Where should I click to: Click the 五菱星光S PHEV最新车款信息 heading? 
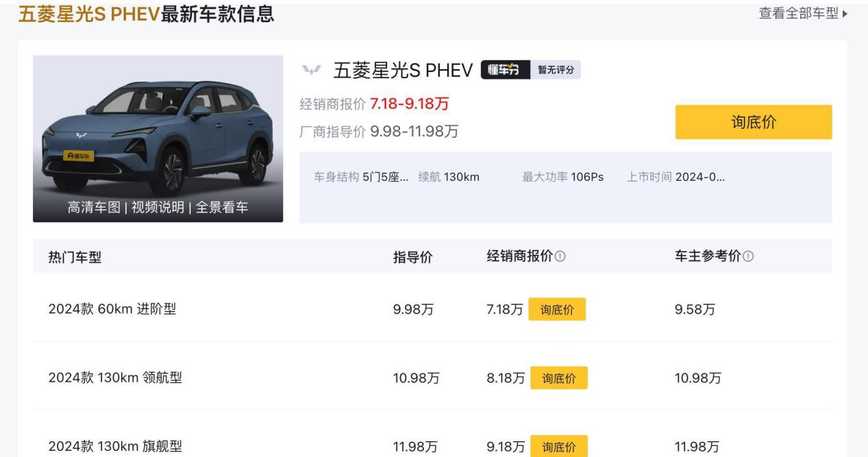tap(147, 14)
